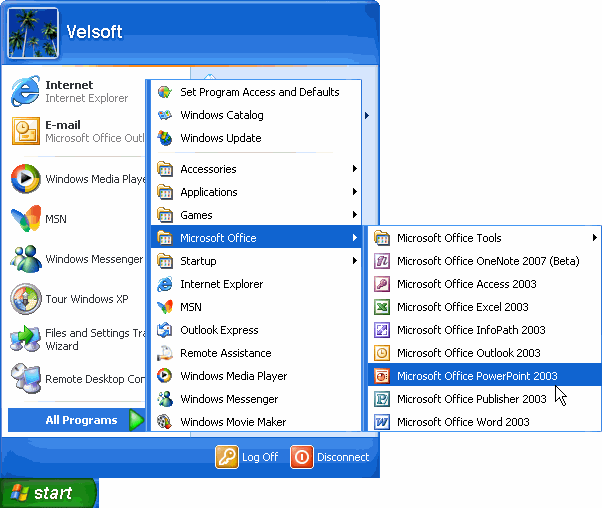Click 'Microsoft Office OneNote 2007 (Beta)' text

(488, 261)
